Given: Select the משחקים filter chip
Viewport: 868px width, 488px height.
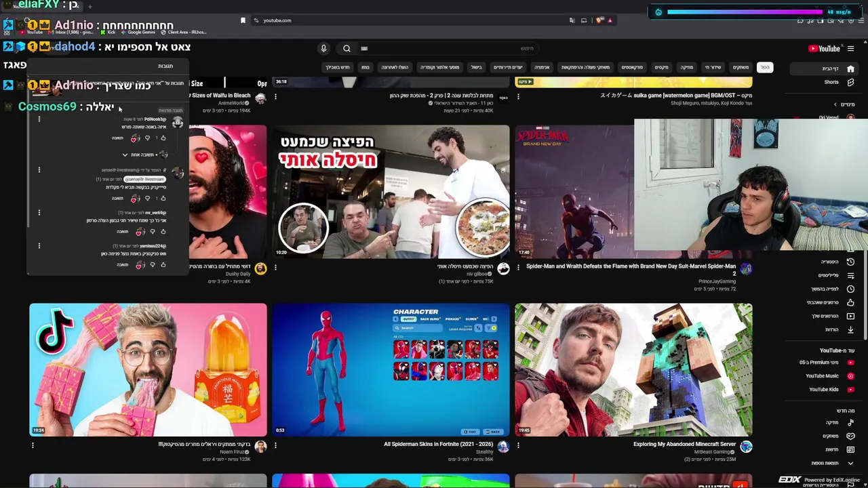Looking at the screenshot, I should (741, 67).
